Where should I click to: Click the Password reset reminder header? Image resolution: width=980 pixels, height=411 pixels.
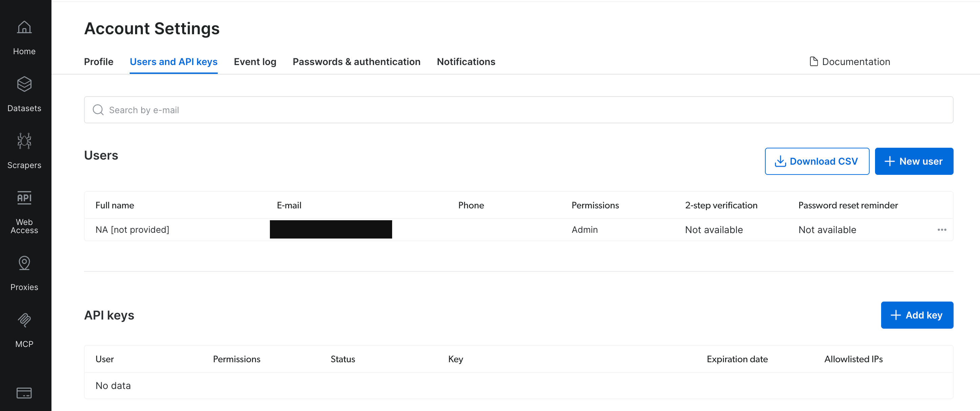848,205
